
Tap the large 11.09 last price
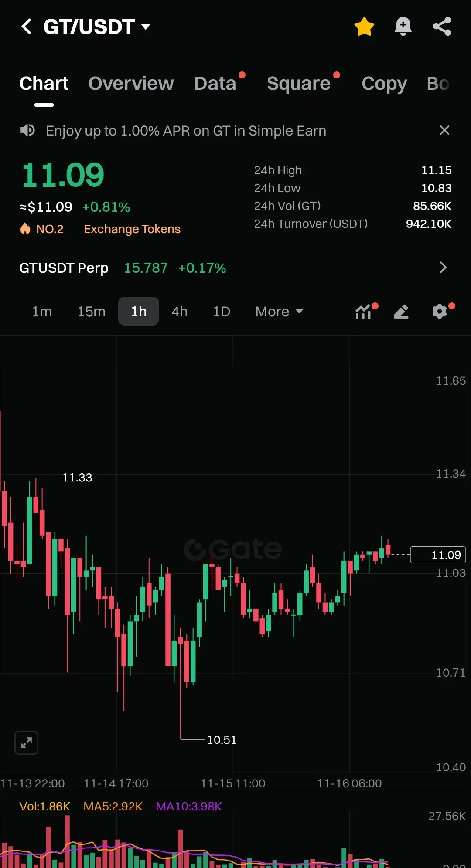click(x=63, y=175)
